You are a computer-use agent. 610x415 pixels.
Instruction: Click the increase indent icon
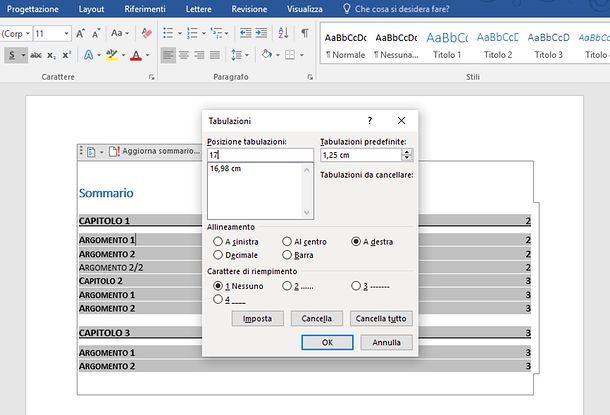(261, 33)
